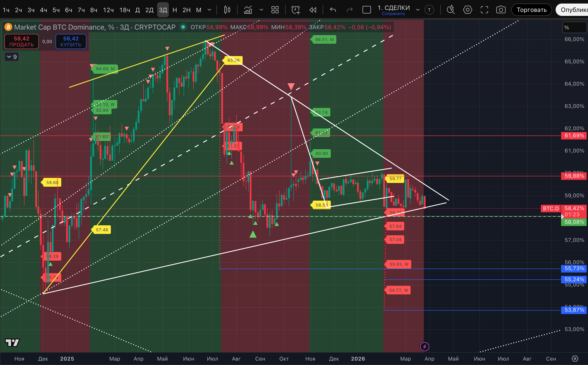Undo the last chart action

(x=333, y=10)
